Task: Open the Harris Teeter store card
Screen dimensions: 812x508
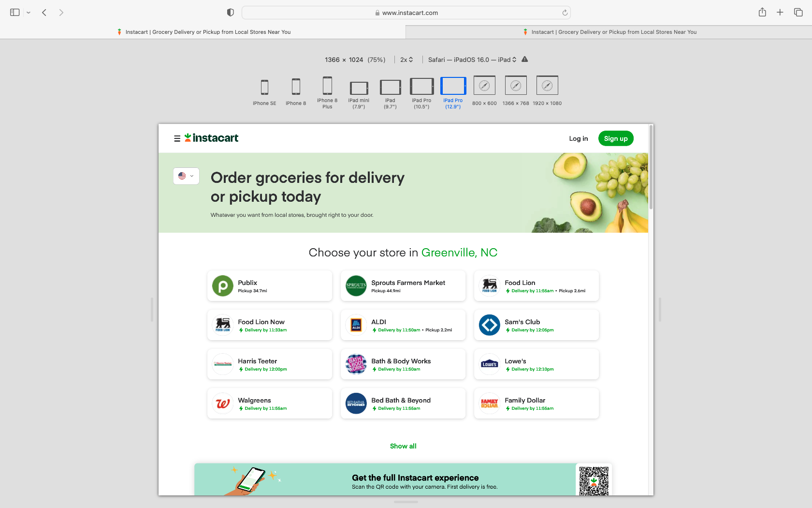Action: pos(270,364)
